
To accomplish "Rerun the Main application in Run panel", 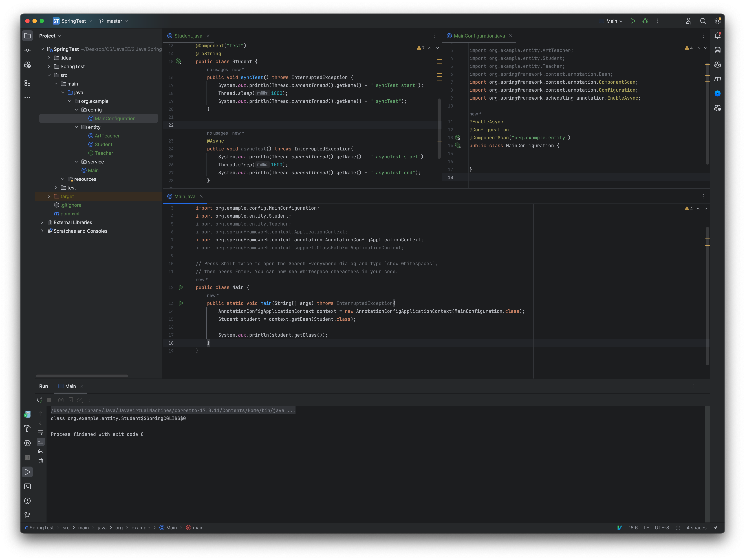I will pyautogui.click(x=39, y=400).
